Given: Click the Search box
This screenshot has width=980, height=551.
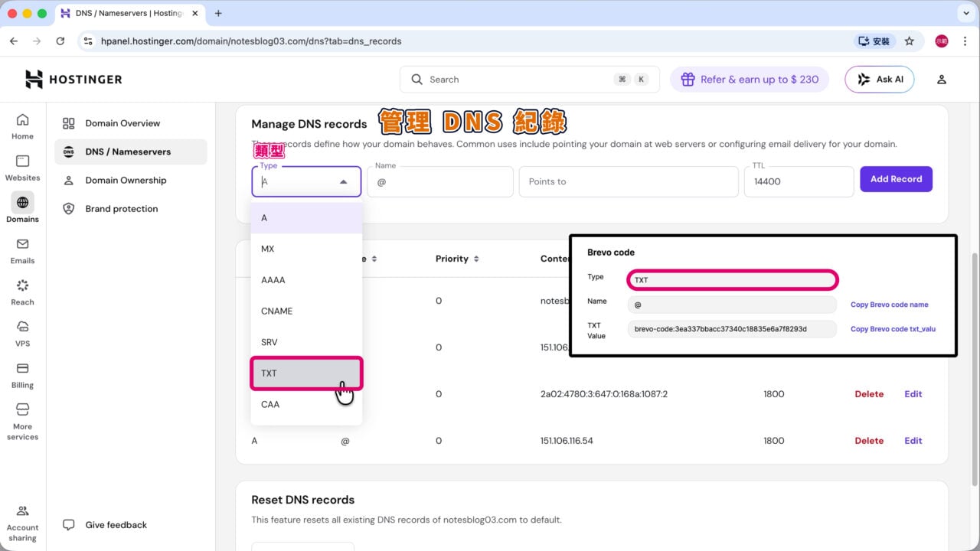Looking at the screenshot, I should (529, 80).
